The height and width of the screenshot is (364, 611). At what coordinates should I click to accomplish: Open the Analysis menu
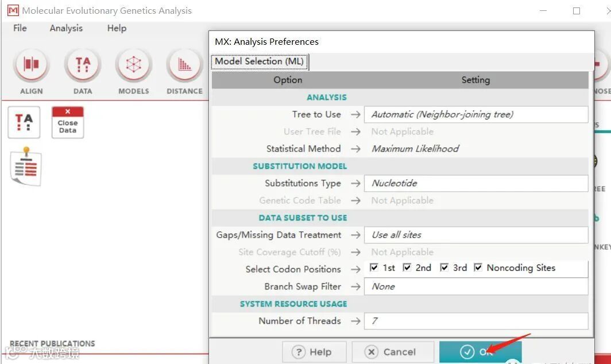[x=66, y=28]
